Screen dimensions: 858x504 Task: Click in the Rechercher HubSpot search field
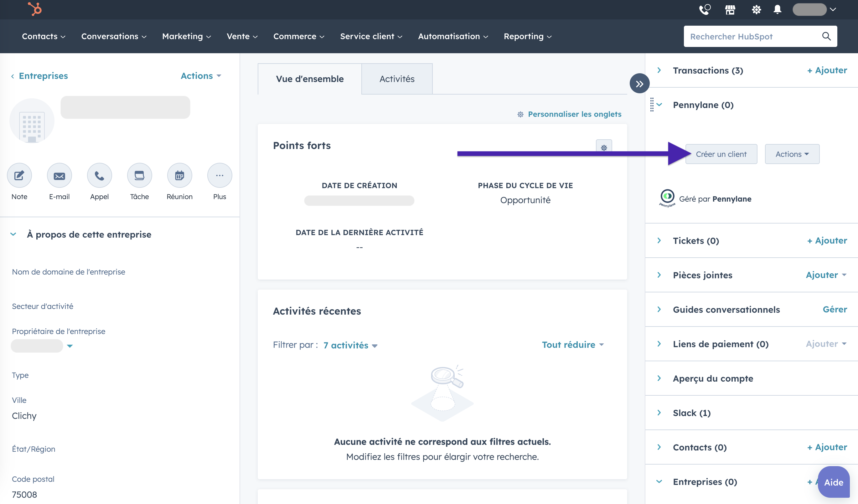coord(752,36)
